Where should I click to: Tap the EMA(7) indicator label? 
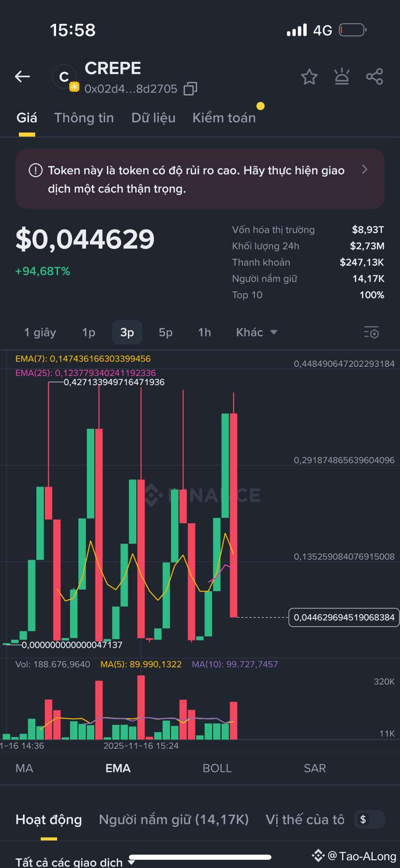83,359
